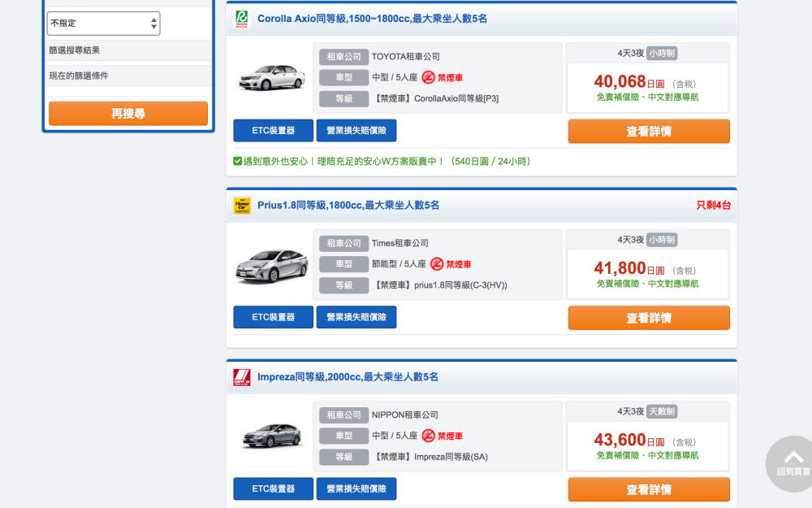The image size is (812, 508).
Task: Open the 不指定 dropdown
Action: 103,24
